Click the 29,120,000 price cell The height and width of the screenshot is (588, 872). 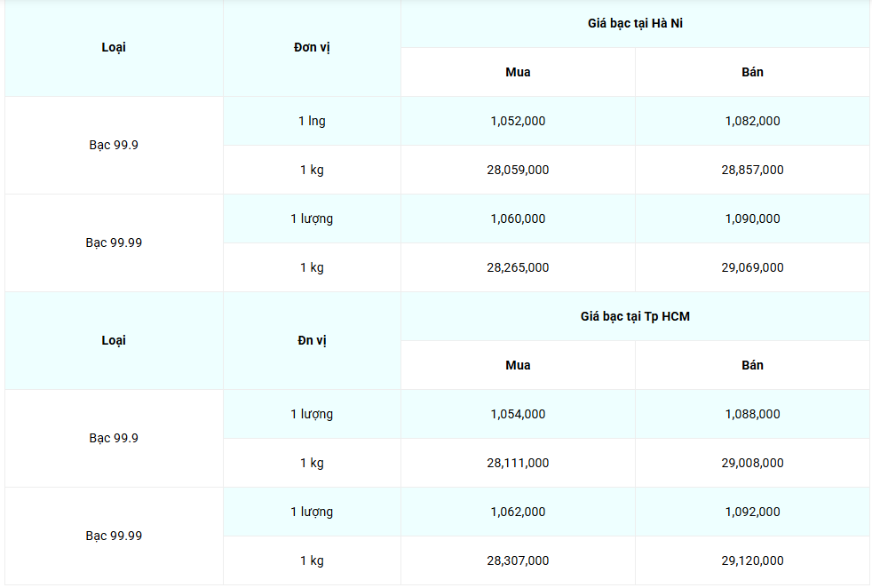(x=752, y=560)
